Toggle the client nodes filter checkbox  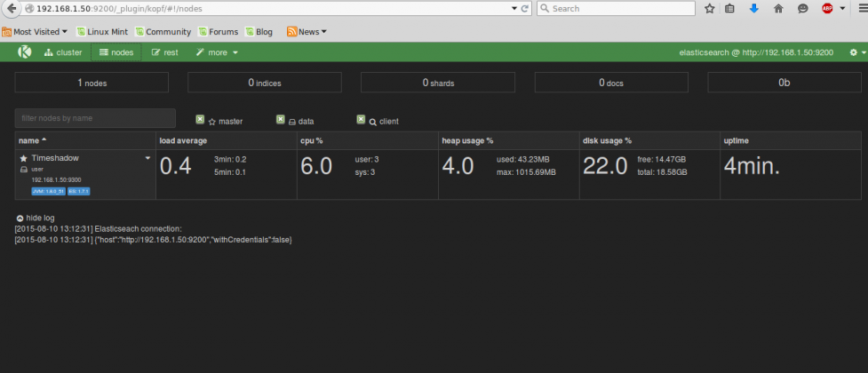(361, 120)
